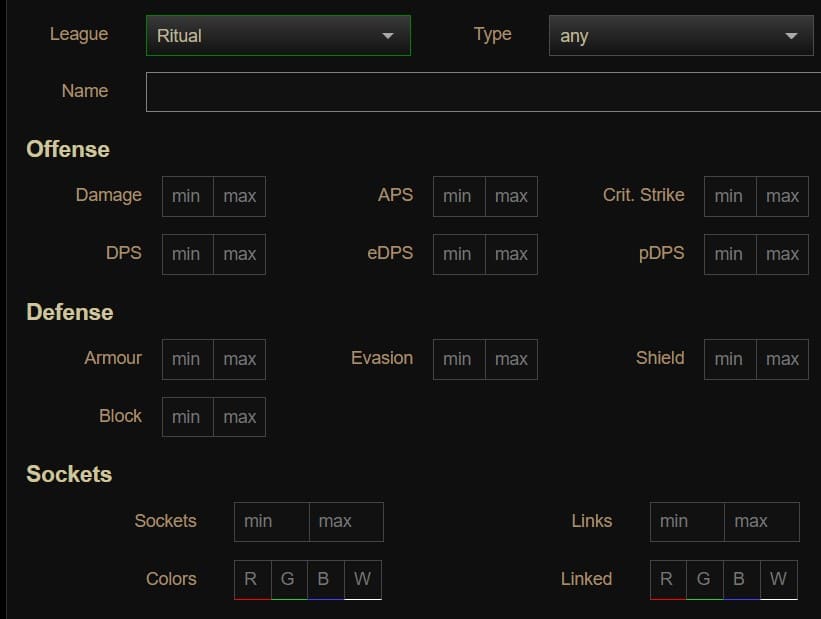Click the white W box in Colors
The image size is (821, 619).
(362, 579)
